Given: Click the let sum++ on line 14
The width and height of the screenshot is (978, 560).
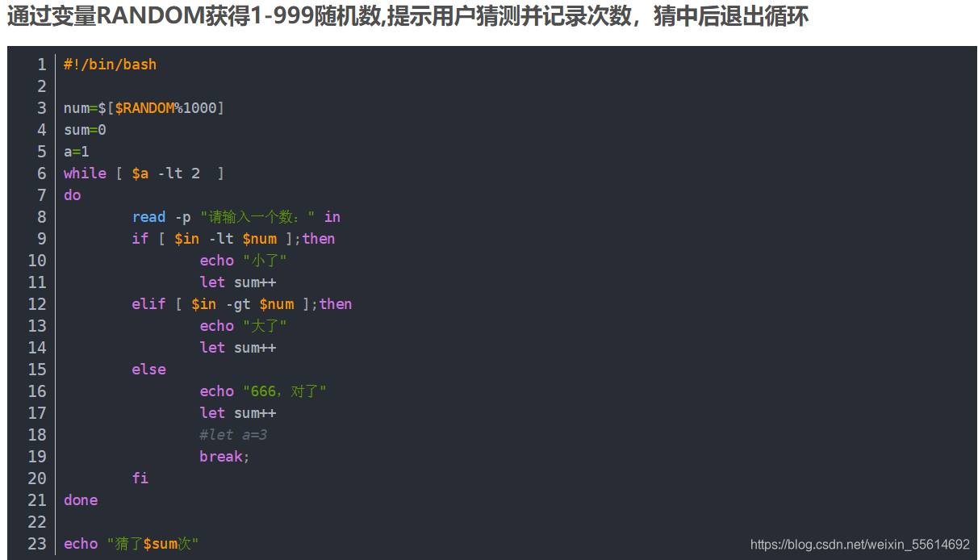Looking at the screenshot, I should (238, 348).
